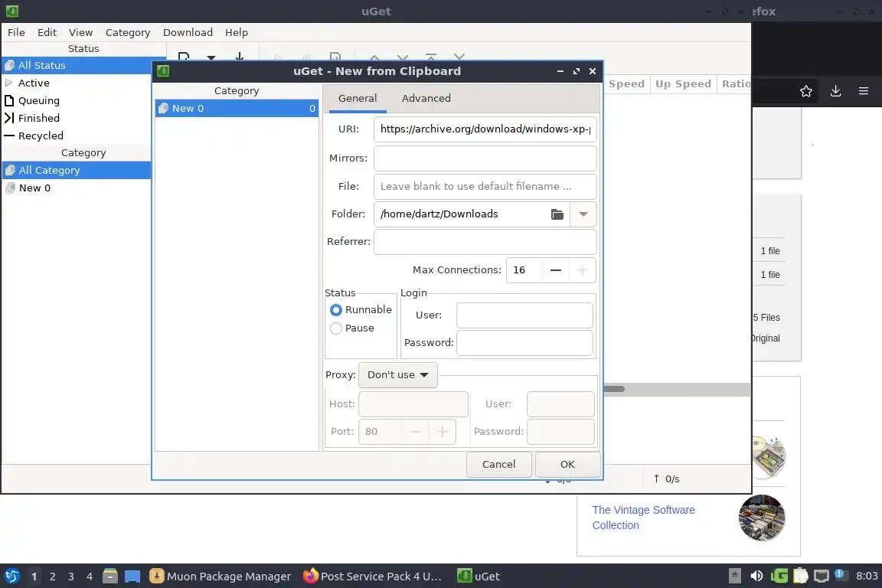This screenshot has height=588, width=882.
Task: Click the Up Speed column header
Action: (683, 84)
